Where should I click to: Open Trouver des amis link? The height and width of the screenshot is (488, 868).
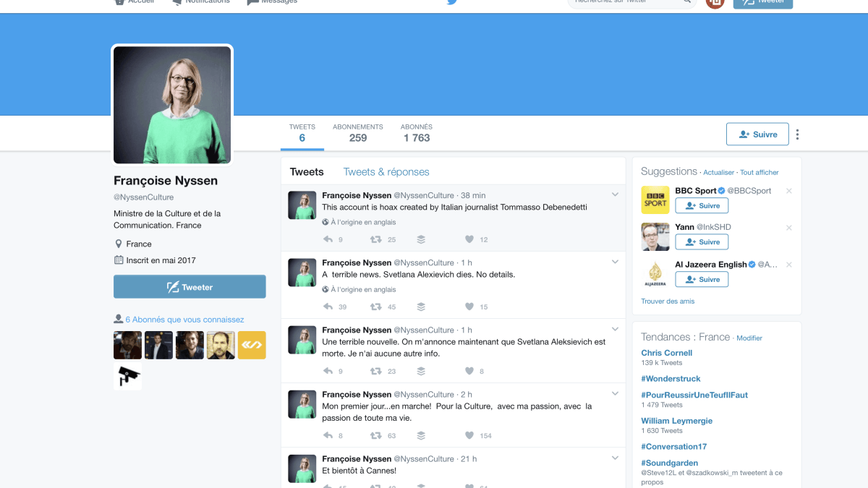pos(668,301)
